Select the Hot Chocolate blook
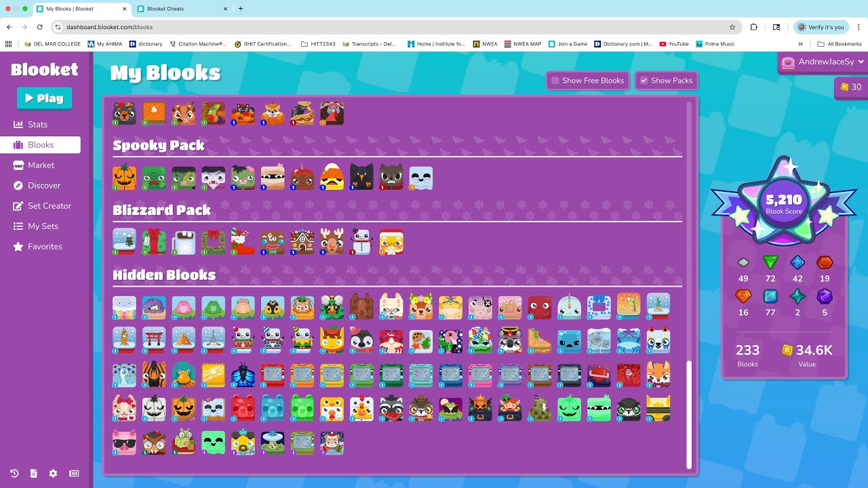The height and width of the screenshot is (488, 868). click(184, 242)
